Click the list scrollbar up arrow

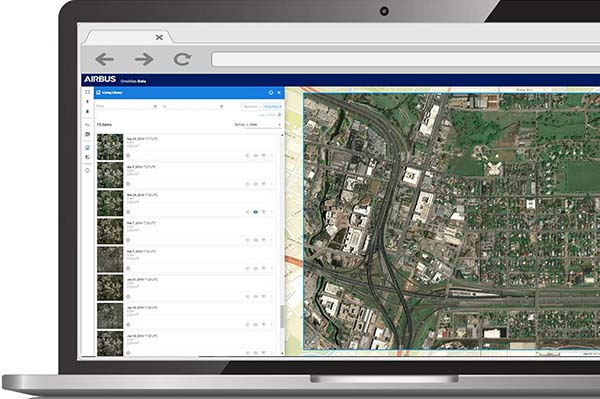click(282, 135)
